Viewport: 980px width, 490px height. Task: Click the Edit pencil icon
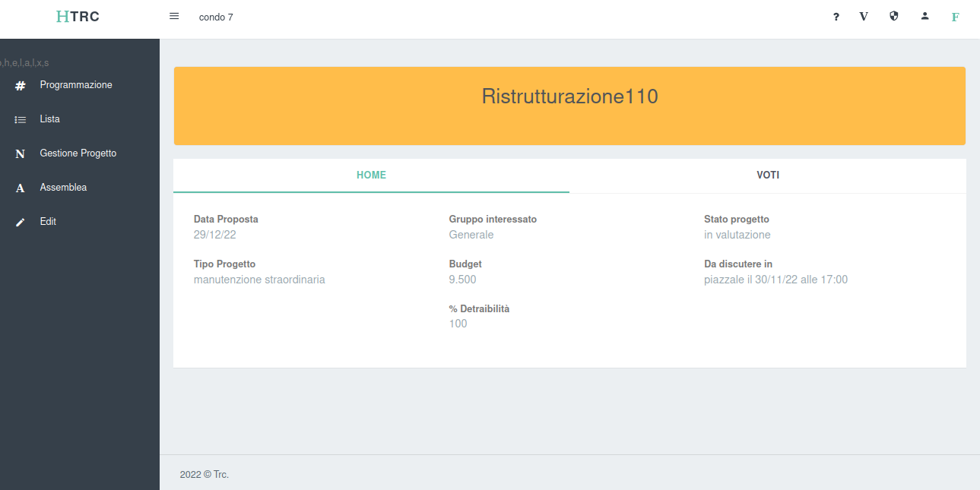(x=21, y=222)
